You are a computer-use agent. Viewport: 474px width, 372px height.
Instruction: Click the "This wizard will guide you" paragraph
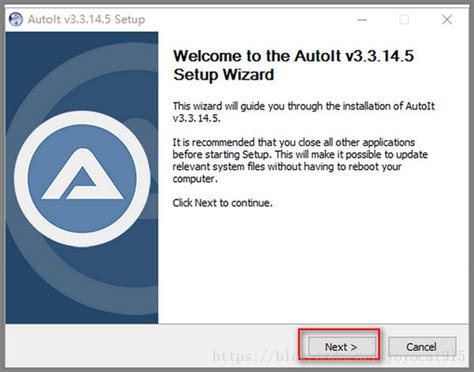coord(304,112)
